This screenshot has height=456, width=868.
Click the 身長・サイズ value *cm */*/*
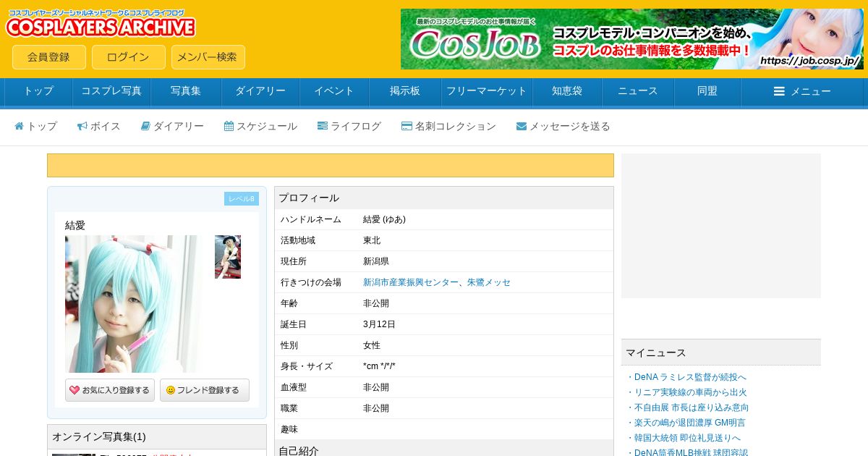[x=379, y=366]
